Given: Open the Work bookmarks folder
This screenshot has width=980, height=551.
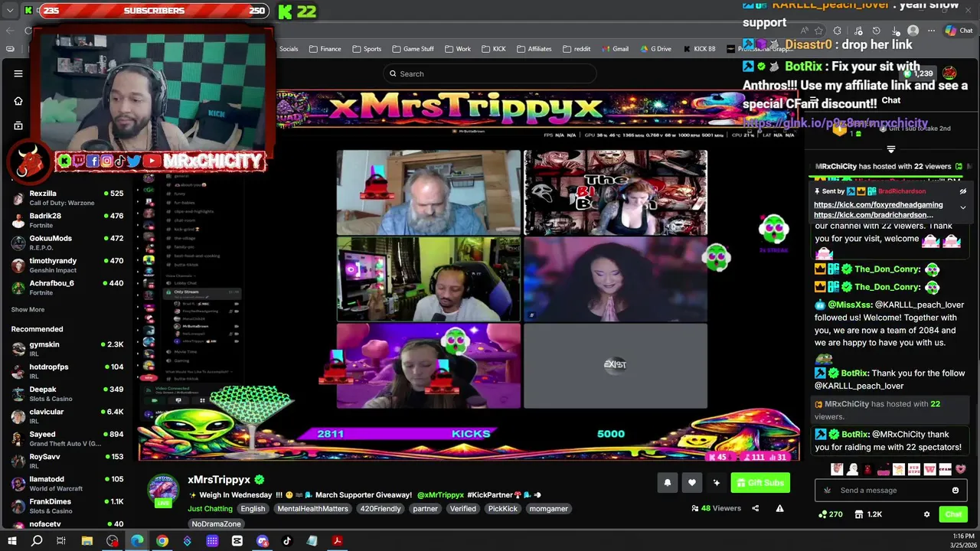Looking at the screenshot, I should click(457, 49).
